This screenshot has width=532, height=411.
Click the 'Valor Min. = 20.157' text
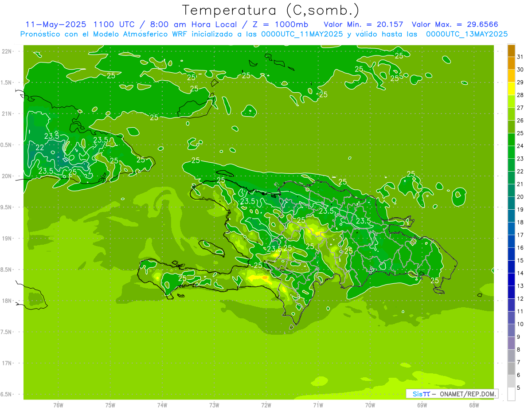tap(364, 24)
